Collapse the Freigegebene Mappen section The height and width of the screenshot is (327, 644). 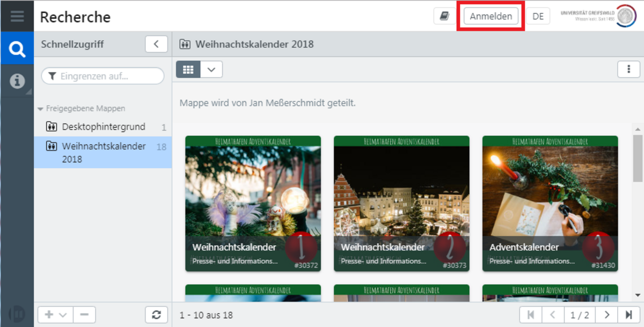pyautogui.click(x=40, y=108)
